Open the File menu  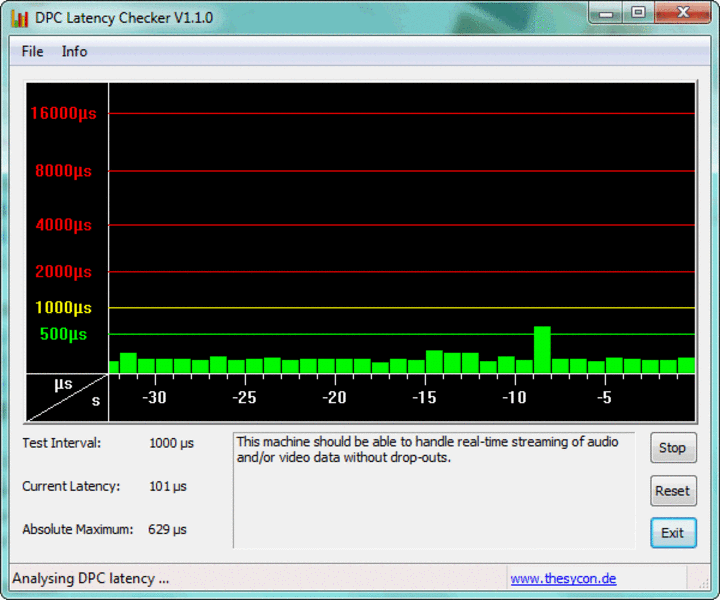(32, 51)
